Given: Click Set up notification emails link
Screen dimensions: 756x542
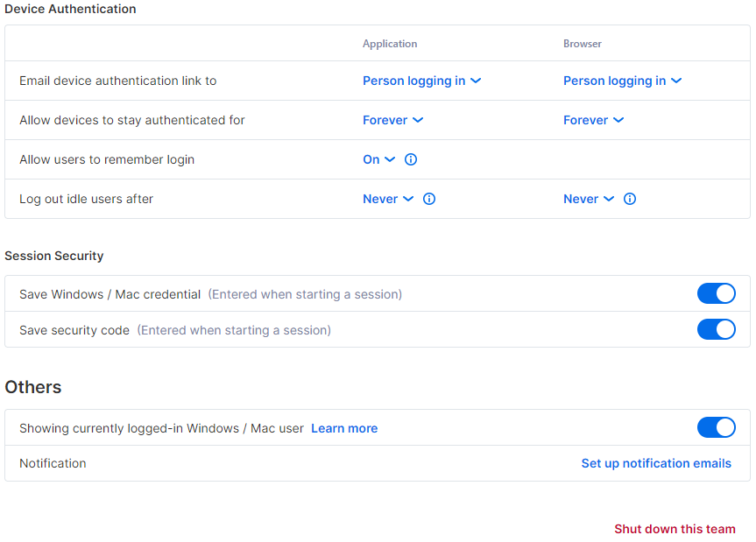Looking at the screenshot, I should (656, 463).
